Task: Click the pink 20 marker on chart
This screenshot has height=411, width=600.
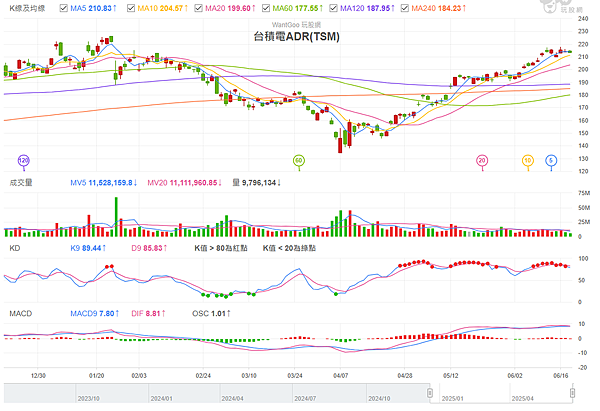Action: [482, 160]
